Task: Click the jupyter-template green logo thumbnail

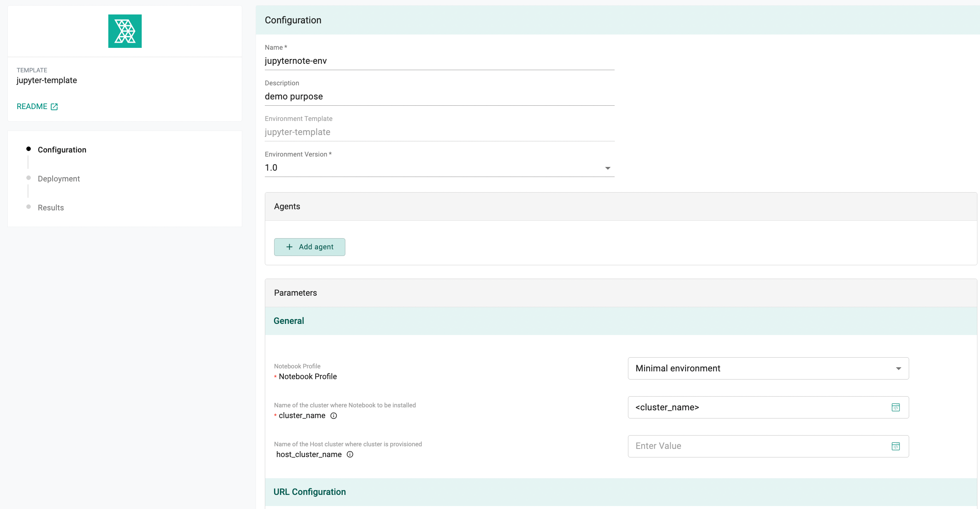Action: point(125,31)
